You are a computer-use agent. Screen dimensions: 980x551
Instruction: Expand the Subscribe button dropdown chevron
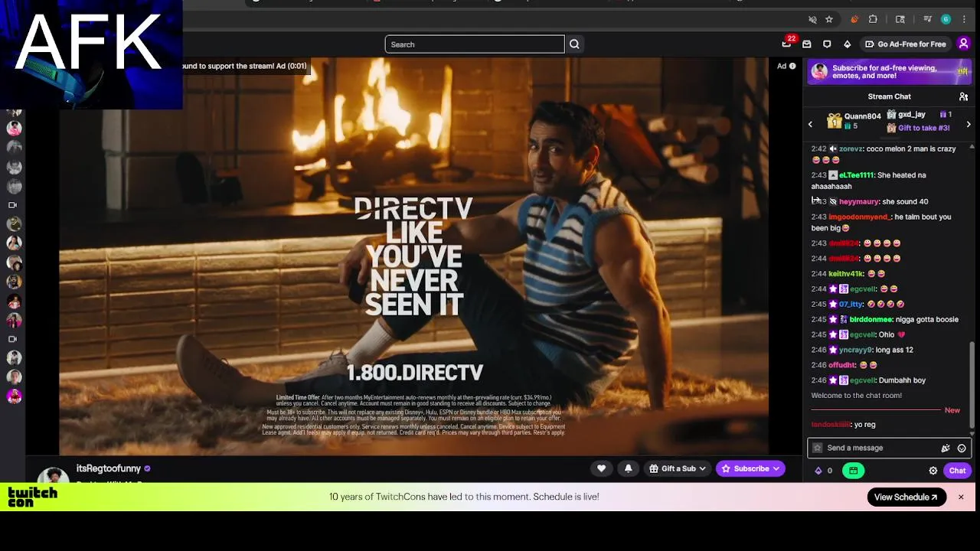[x=776, y=468]
